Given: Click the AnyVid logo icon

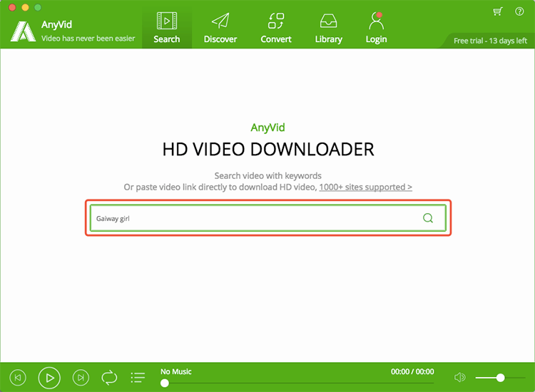Looking at the screenshot, I should [x=23, y=31].
